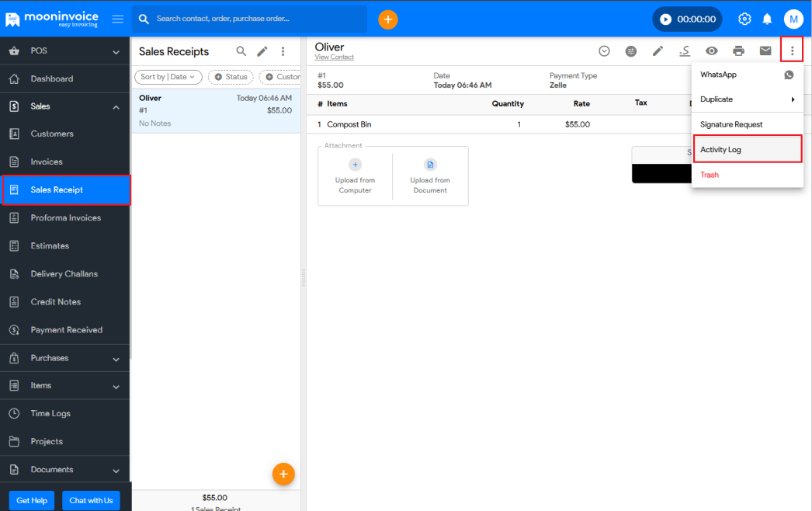The image size is (812, 511).
Task: Click the magnifier icon in the top search bar
Action: (144, 19)
